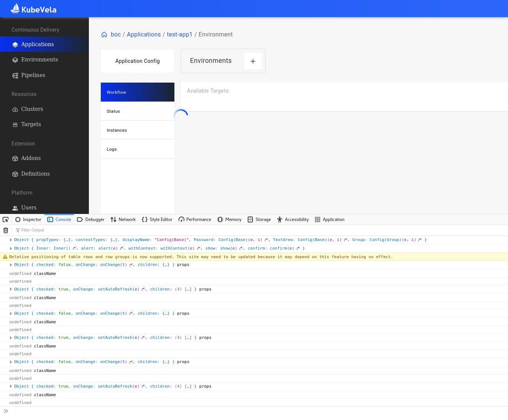The width and height of the screenshot is (508, 420).
Task: Select the Logs tab under Application Config
Action: pos(112,149)
